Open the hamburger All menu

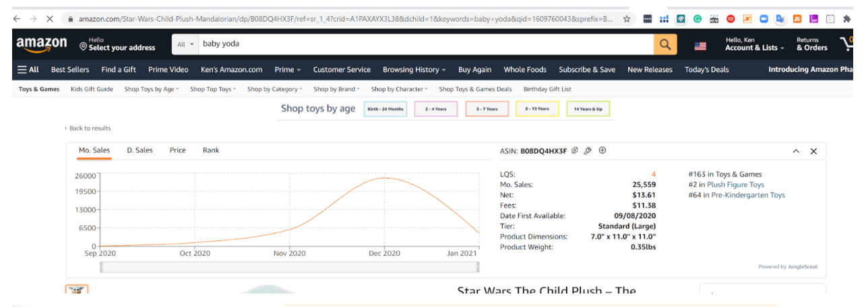coord(28,69)
